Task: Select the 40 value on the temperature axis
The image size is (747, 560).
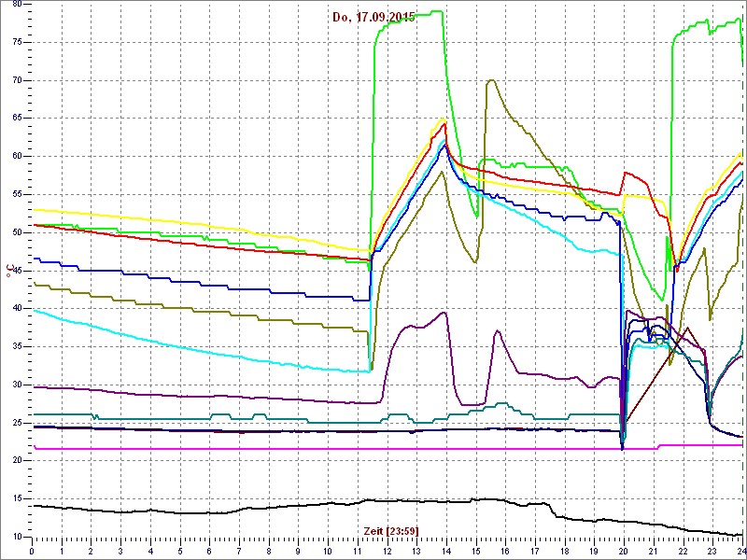Action: point(17,309)
